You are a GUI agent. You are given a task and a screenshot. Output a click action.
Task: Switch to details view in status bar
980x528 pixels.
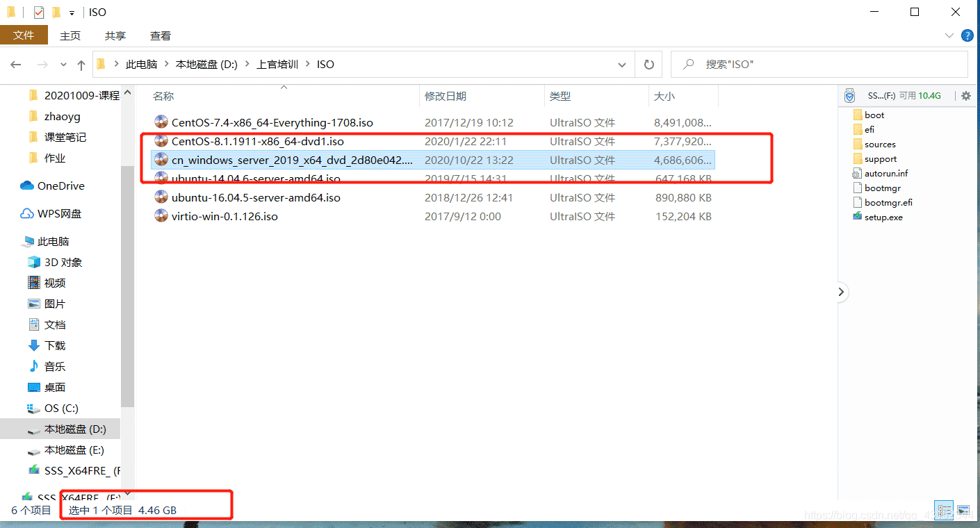tap(944, 511)
